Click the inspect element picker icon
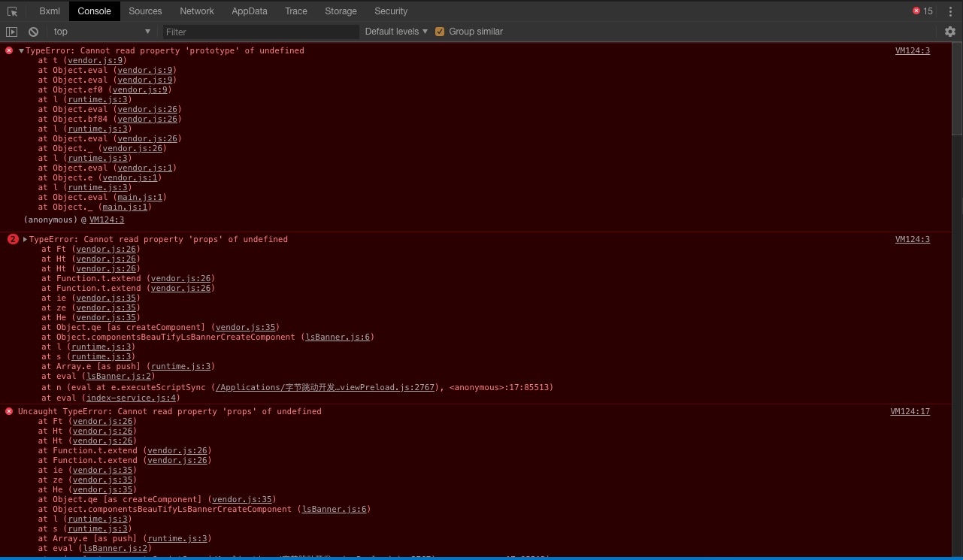 point(12,11)
